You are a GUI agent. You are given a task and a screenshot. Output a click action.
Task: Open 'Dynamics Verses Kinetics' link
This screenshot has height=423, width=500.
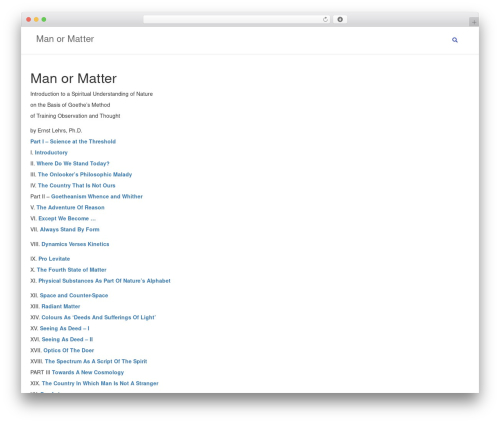tap(75, 244)
